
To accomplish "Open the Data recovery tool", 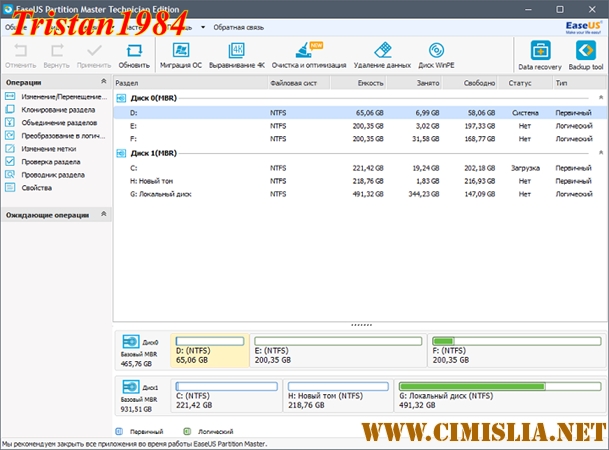I will click(539, 54).
